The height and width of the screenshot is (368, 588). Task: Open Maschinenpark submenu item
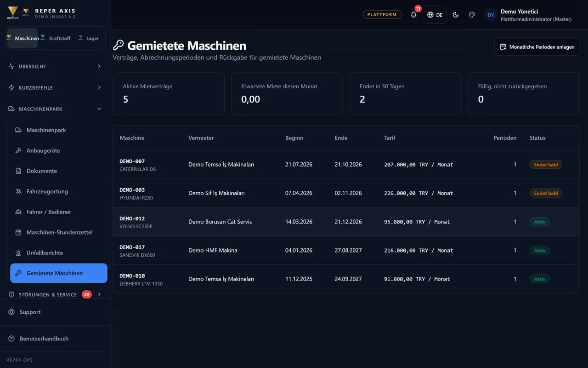(x=59, y=130)
